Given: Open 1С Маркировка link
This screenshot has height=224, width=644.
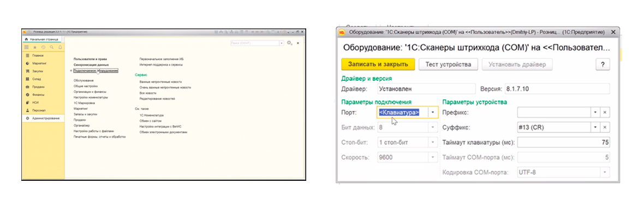Looking at the screenshot, I should (84, 103).
